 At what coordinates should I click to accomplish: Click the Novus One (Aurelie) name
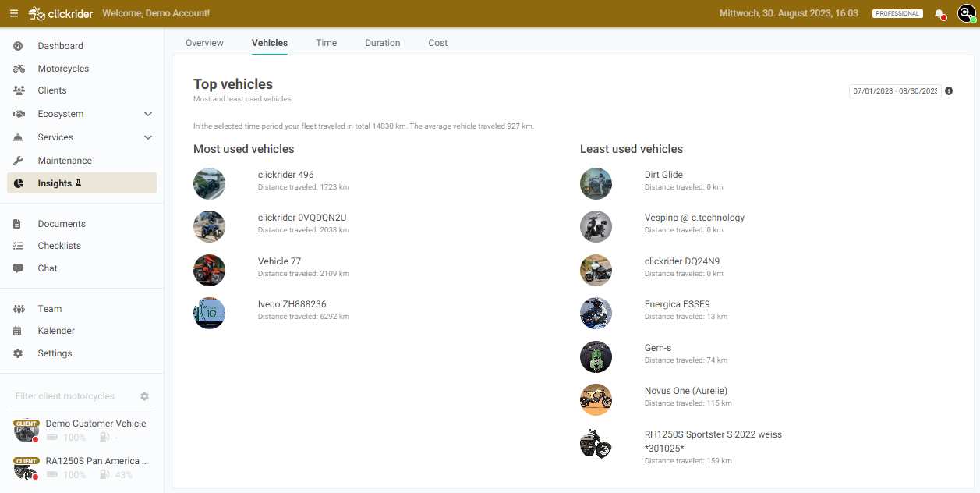(x=686, y=391)
